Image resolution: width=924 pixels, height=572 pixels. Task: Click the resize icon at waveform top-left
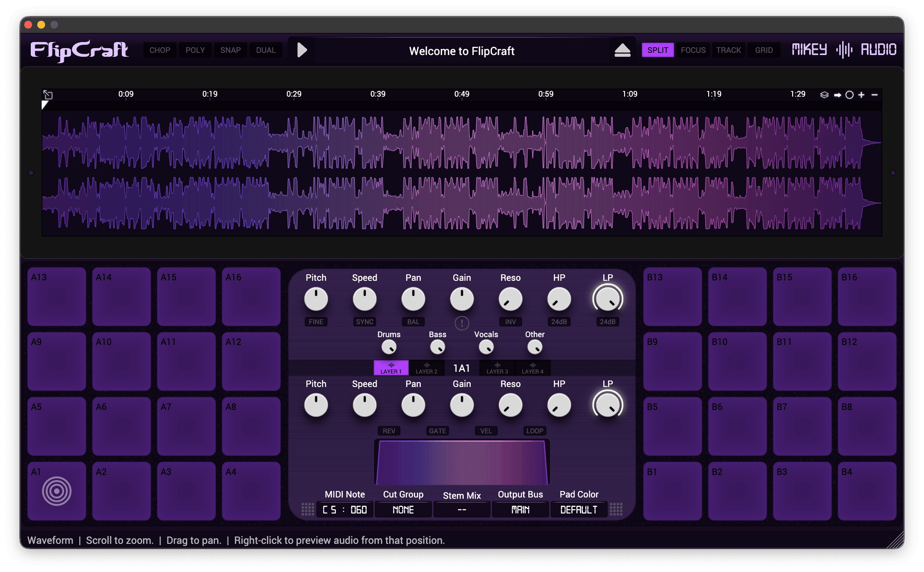coord(48,95)
